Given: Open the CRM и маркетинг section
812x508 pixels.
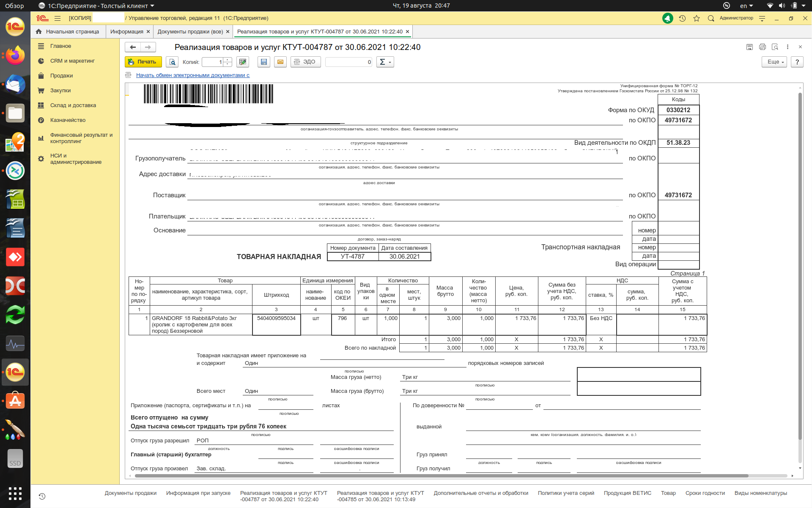Looking at the screenshot, I should (x=72, y=61).
